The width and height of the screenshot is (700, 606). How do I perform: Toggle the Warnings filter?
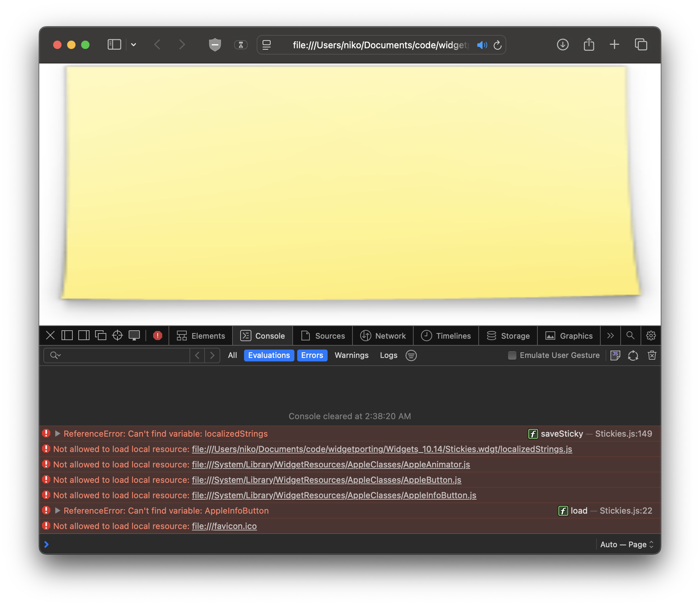pyautogui.click(x=351, y=355)
